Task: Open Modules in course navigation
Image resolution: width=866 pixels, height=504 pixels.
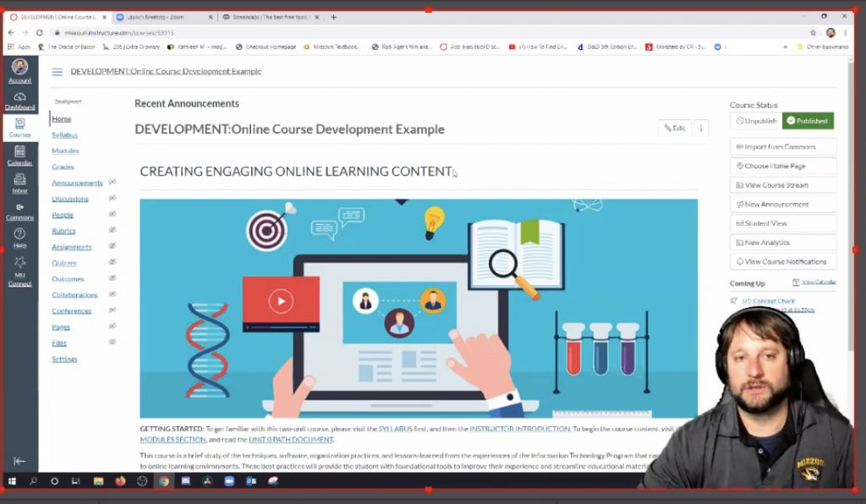Action: coord(65,151)
